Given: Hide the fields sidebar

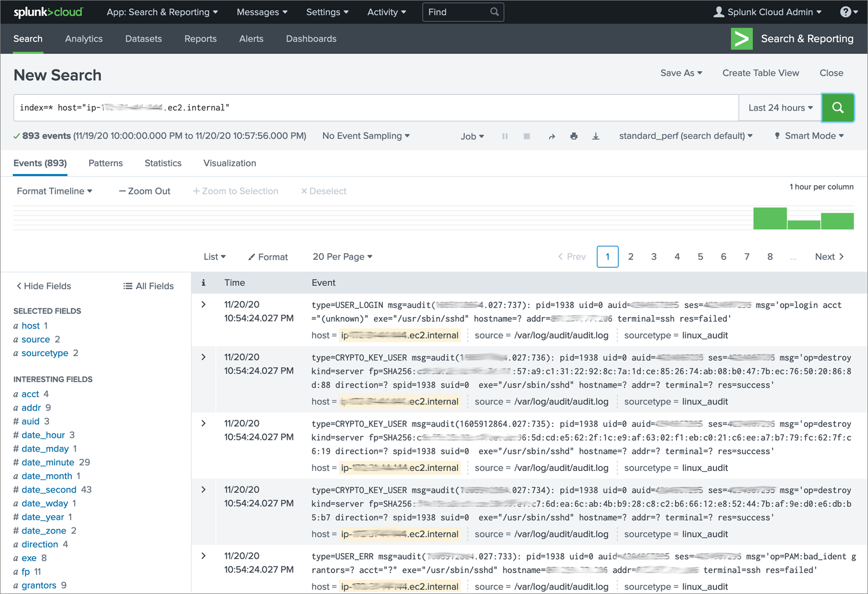Looking at the screenshot, I should click(43, 286).
